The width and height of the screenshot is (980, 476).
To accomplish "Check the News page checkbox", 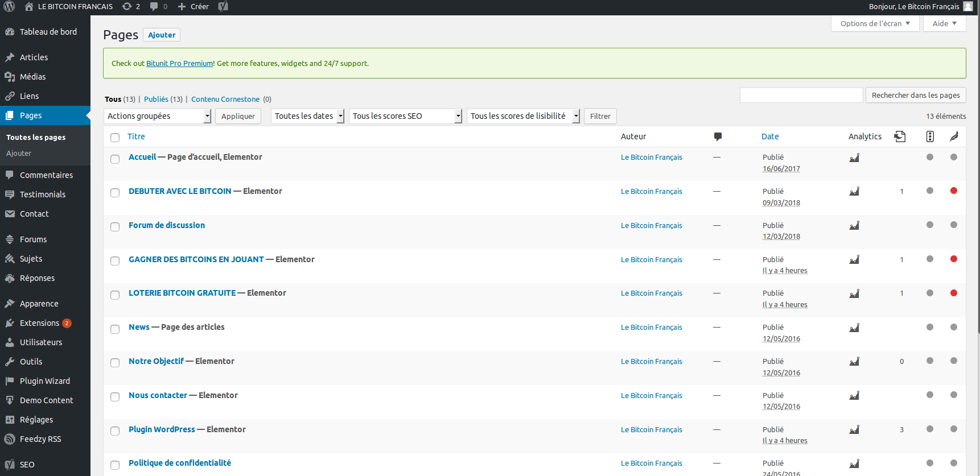I will [x=115, y=329].
